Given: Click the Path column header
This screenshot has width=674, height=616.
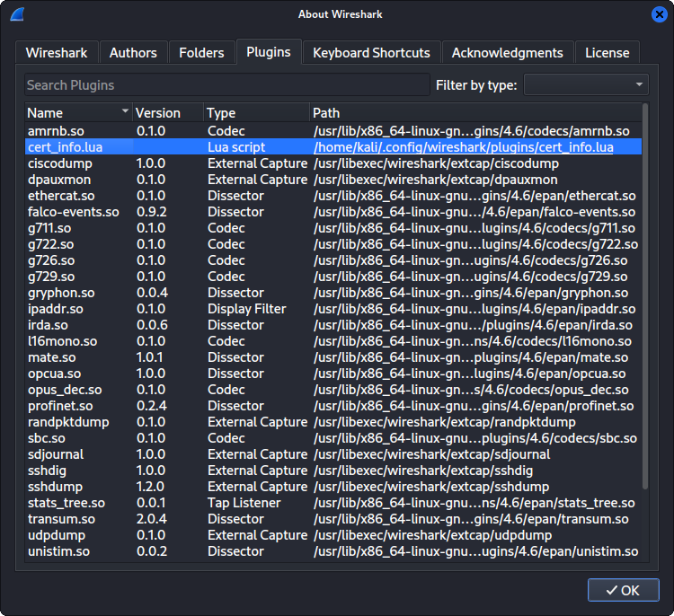Looking at the screenshot, I should click(x=327, y=113).
